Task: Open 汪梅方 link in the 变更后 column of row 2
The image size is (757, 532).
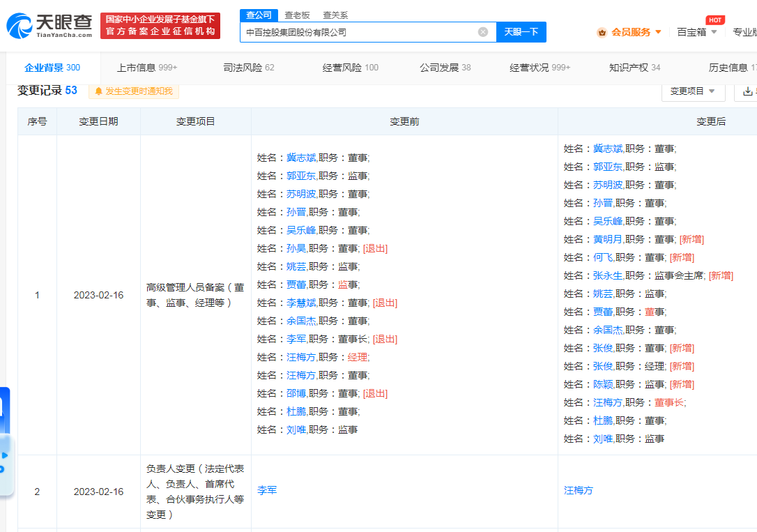Action: [x=579, y=491]
